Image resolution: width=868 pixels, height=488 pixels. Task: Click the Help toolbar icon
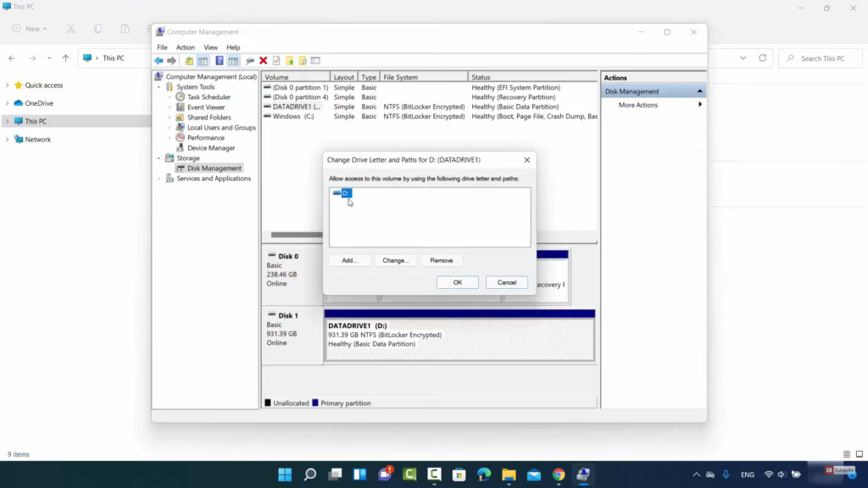[x=220, y=61]
